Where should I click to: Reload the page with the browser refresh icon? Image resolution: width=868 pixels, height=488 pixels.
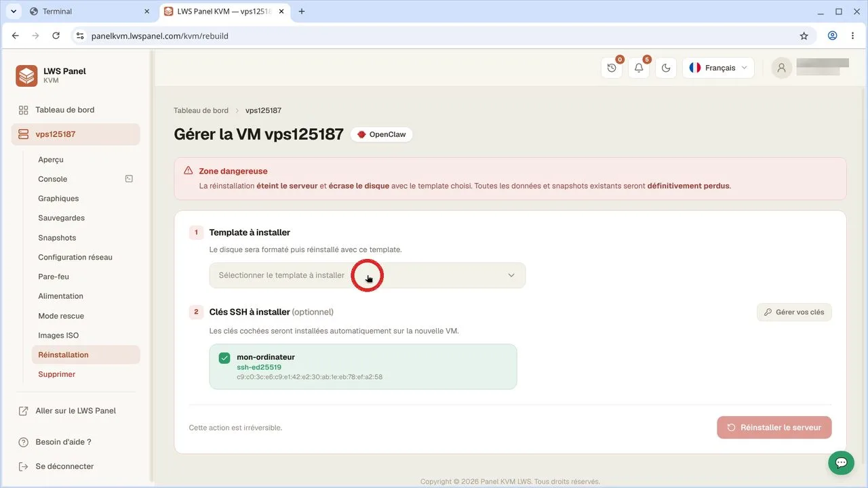pyautogui.click(x=56, y=36)
